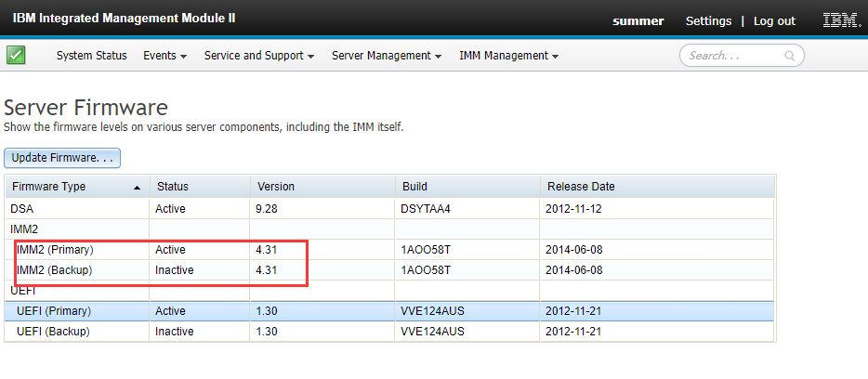Image resolution: width=868 pixels, height=379 pixels.
Task: Click the summer username in header
Action: click(x=638, y=21)
